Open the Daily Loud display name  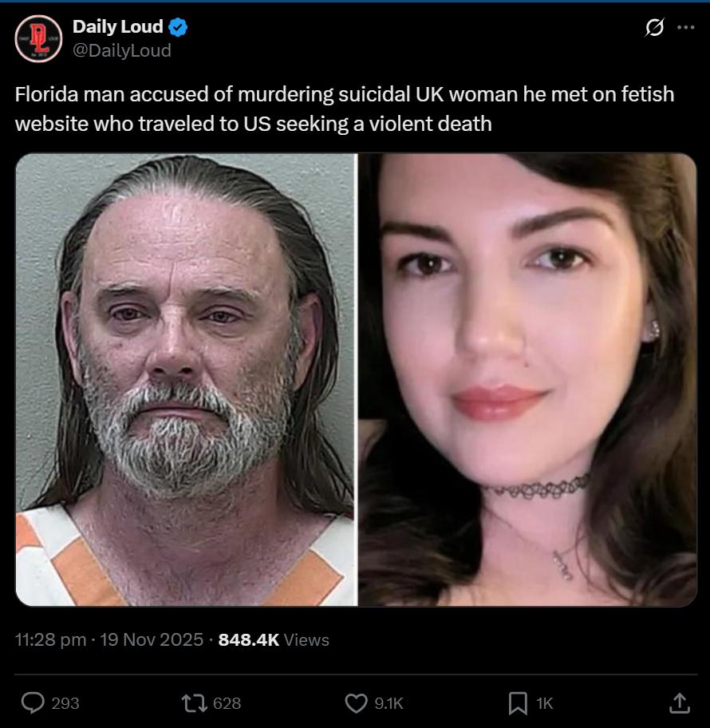118,27
